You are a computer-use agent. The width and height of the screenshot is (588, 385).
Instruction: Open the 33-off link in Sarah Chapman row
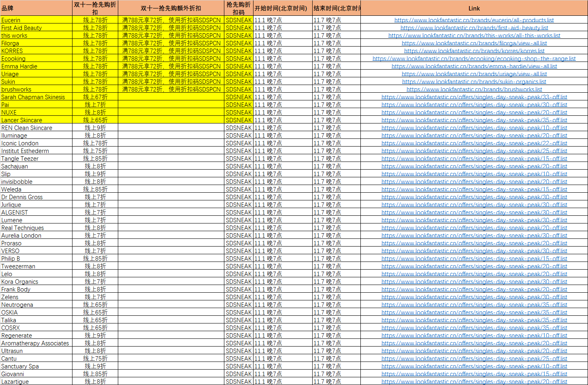(474, 97)
